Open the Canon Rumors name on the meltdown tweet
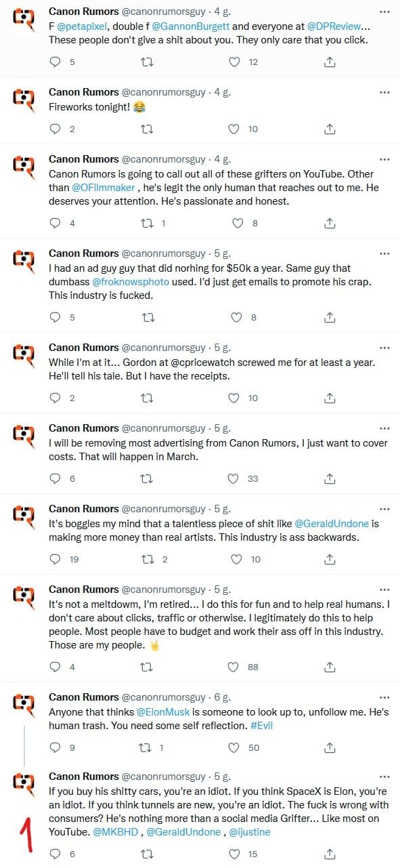Screen dimensions: 400x868 coord(83,589)
